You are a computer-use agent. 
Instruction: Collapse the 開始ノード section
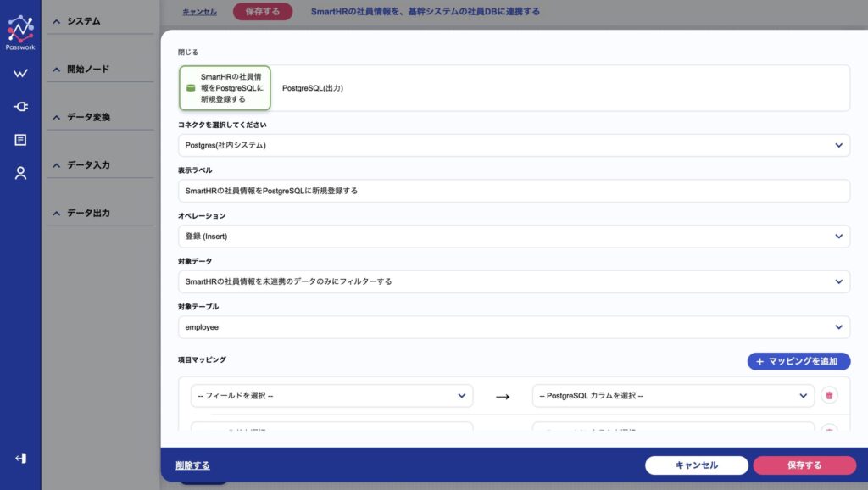pyautogui.click(x=100, y=70)
